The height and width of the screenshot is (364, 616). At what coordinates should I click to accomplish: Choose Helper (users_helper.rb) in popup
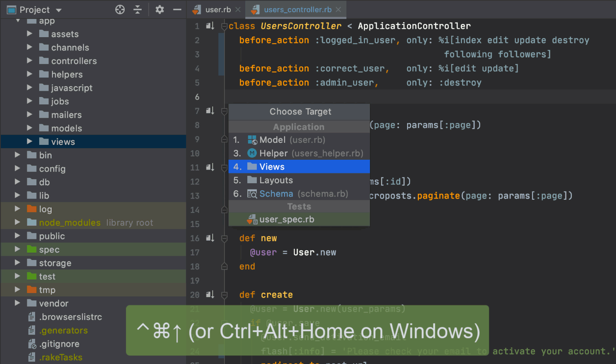(x=299, y=153)
